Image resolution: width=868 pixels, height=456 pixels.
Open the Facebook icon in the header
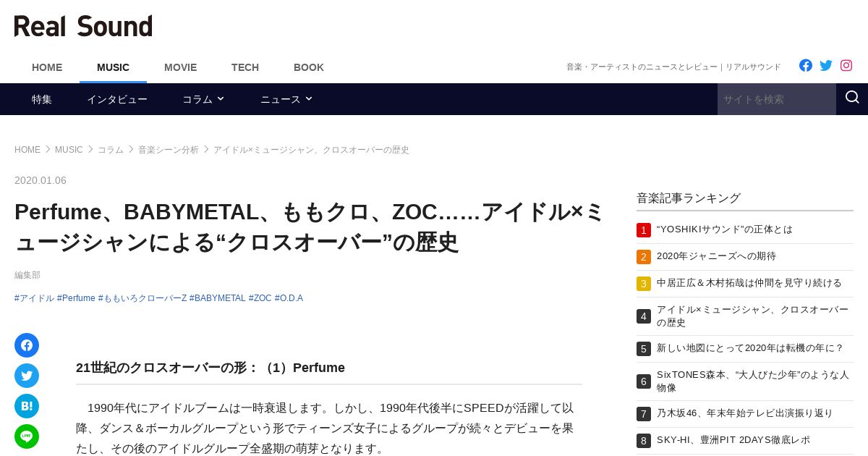(806, 65)
